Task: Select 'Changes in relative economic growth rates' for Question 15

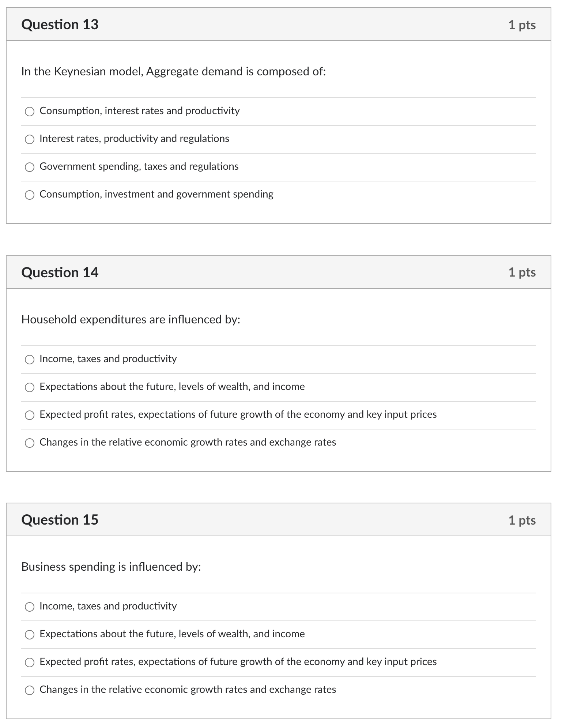Action: pyautogui.click(x=30, y=690)
